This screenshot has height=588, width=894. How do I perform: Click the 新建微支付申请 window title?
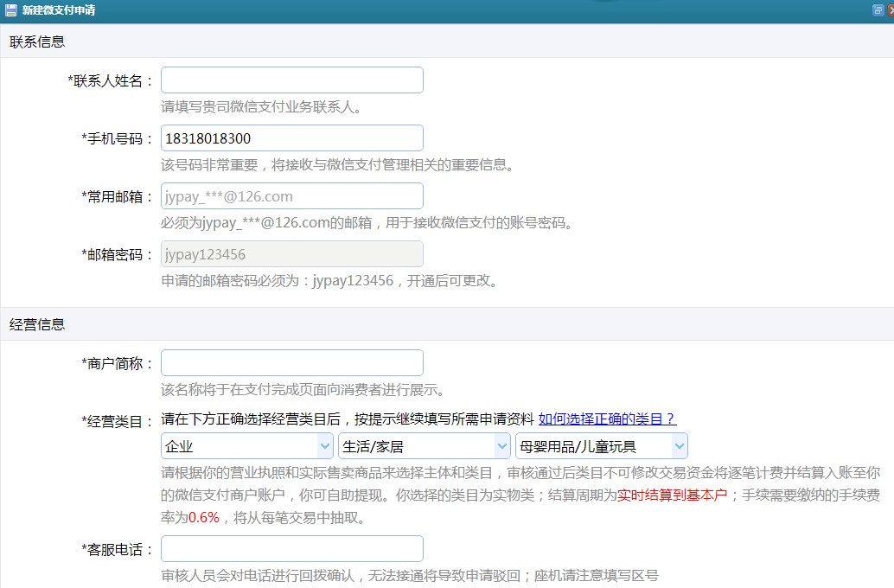[x=59, y=10]
